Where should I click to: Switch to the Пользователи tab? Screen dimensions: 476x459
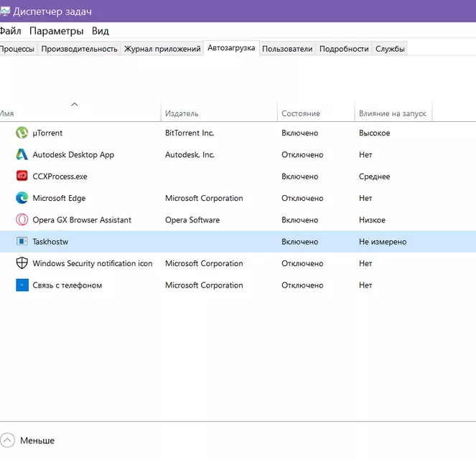tap(287, 49)
